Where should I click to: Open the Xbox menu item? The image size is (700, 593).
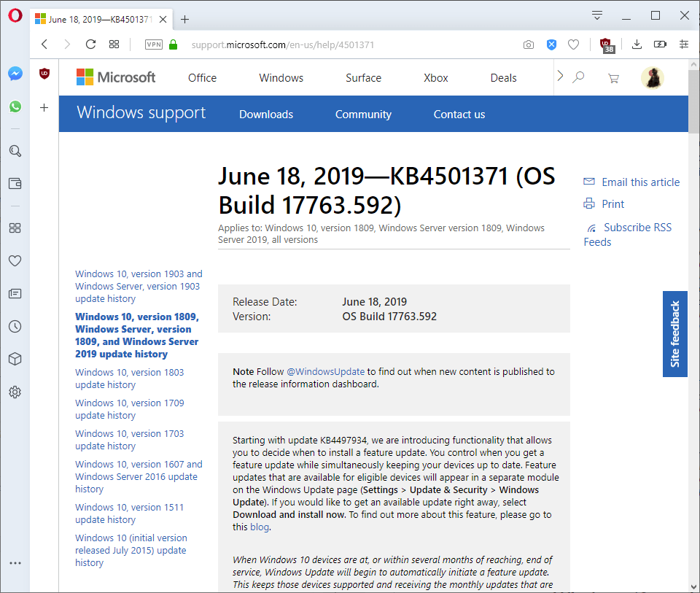click(x=436, y=78)
